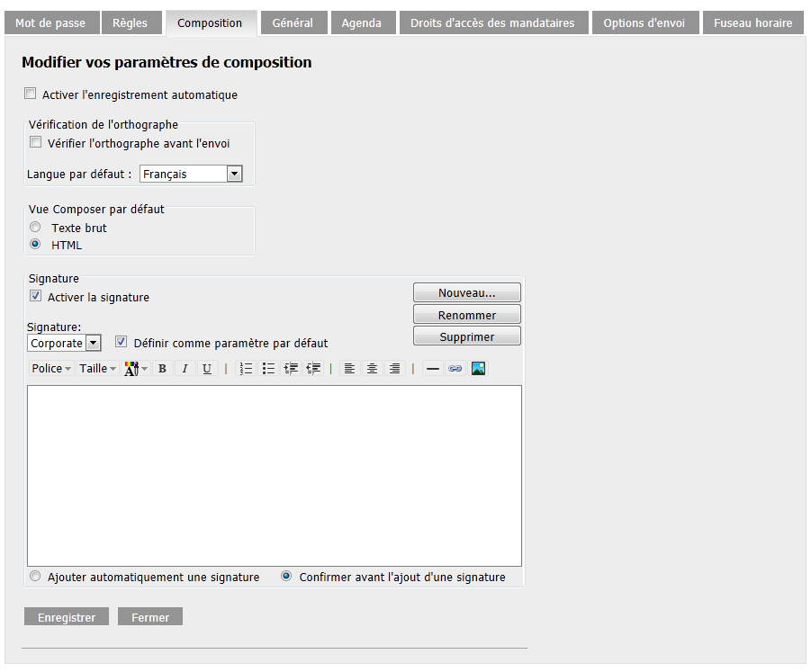Screen dimensions: 811x672
Task: Select the 'Texte brut' compose view
Action: click(x=35, y=227)
